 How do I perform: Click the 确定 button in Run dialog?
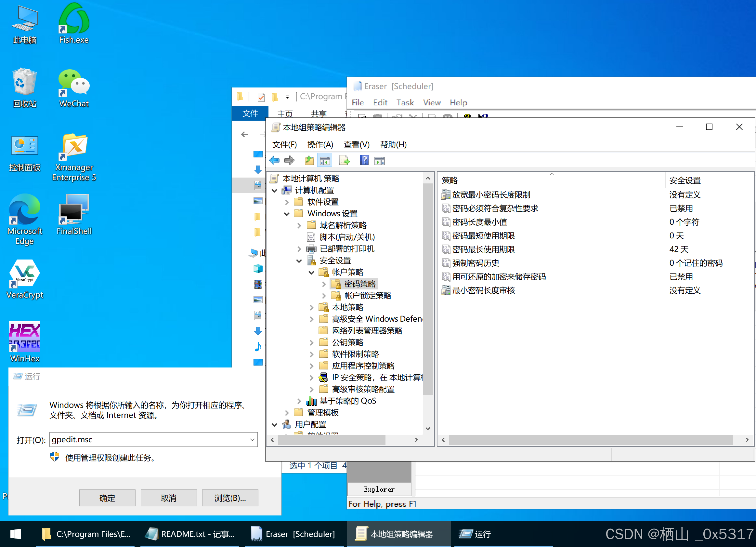(x=107, y=498)
